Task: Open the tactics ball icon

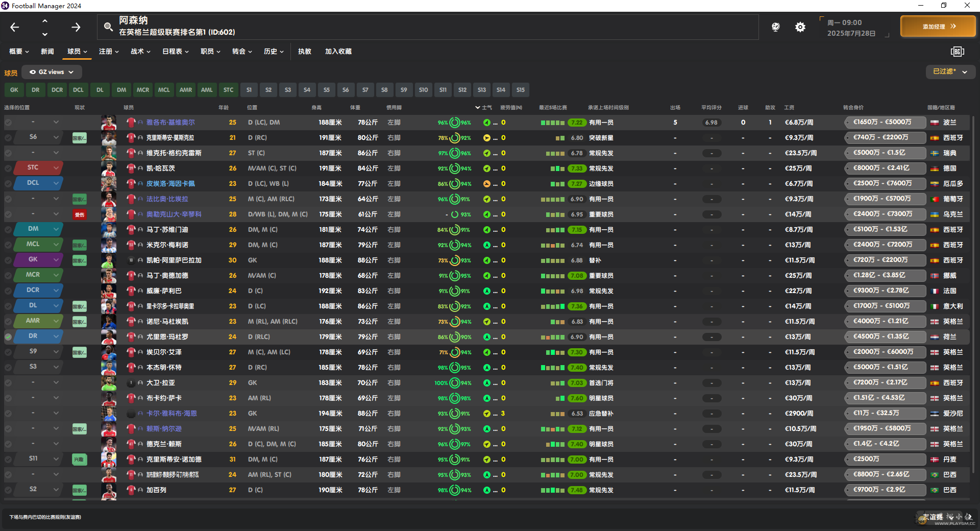Action: [x=775, y=27]
